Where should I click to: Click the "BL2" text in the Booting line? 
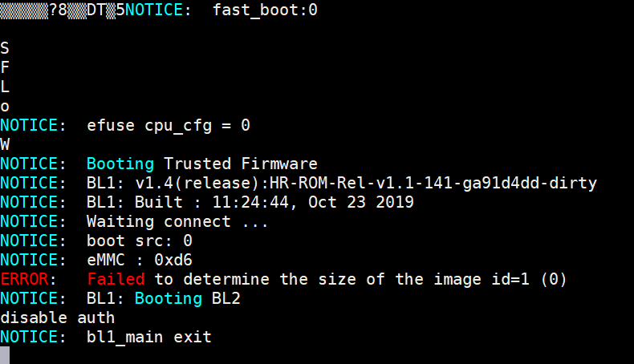point(226,298)
